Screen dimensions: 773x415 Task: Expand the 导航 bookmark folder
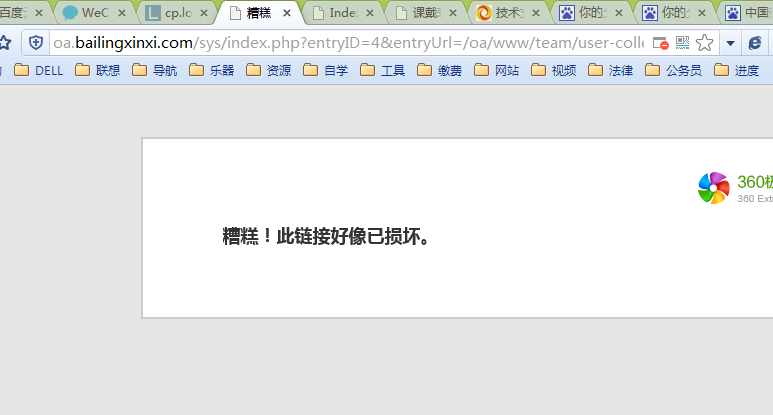pos(154,70)
